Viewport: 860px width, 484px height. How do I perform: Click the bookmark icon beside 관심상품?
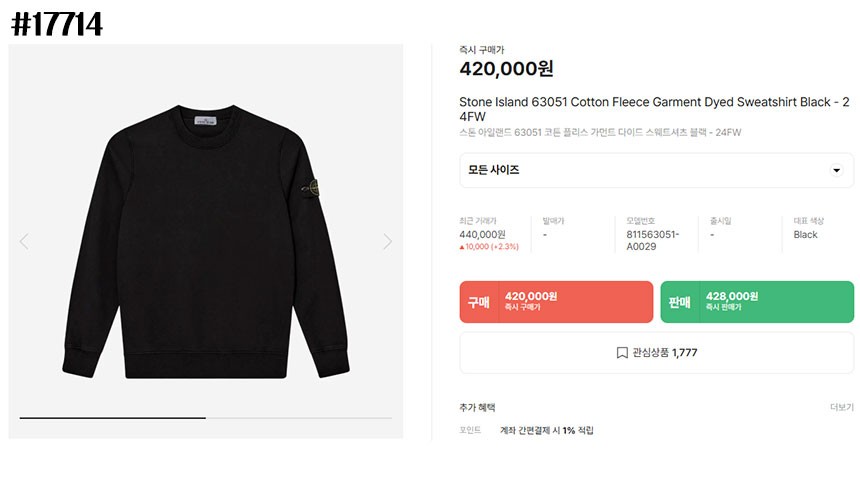622,353
